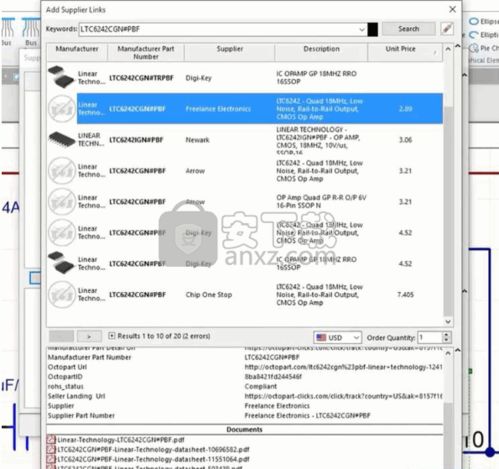Select the Elliptical Arc tool in background window
This screenshot has height=469, width=499.
pos(484,35)
